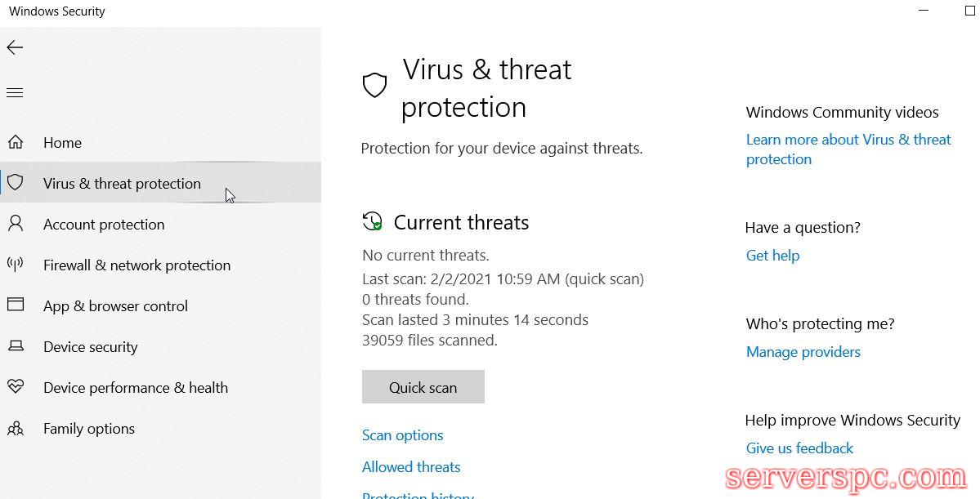This screenshot has height=499, width=980.
Task: Click the Virus & threat protection shield icon
Action: point(15,183)
